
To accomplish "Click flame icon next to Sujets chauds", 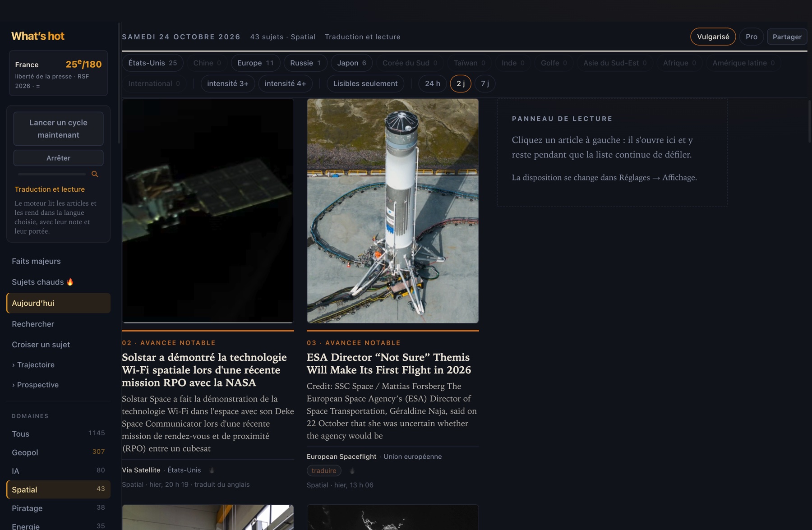I will tap(70, 282).
